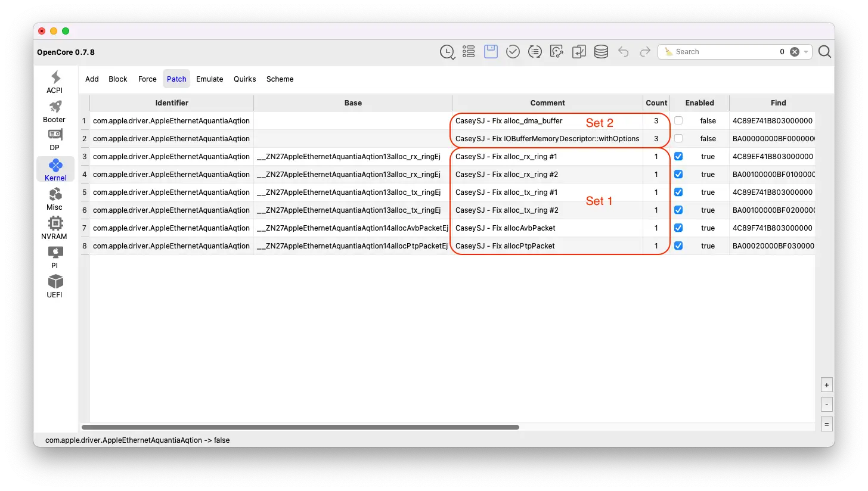Viewport: 868px width, 491px height.
Task: Click the checkmark validate icon in toolbar
Action: [513, 52]
